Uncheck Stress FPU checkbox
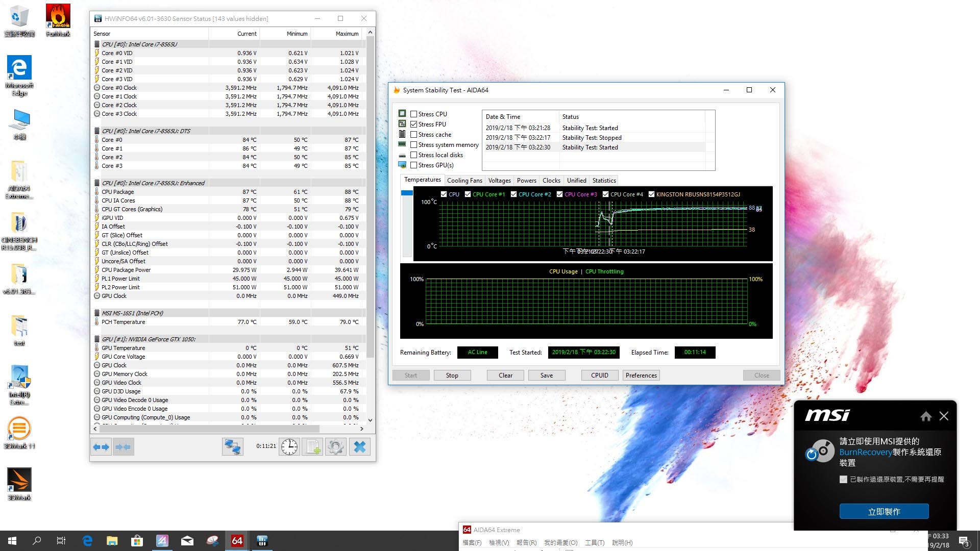980x551 pixels. coord(414,124)
